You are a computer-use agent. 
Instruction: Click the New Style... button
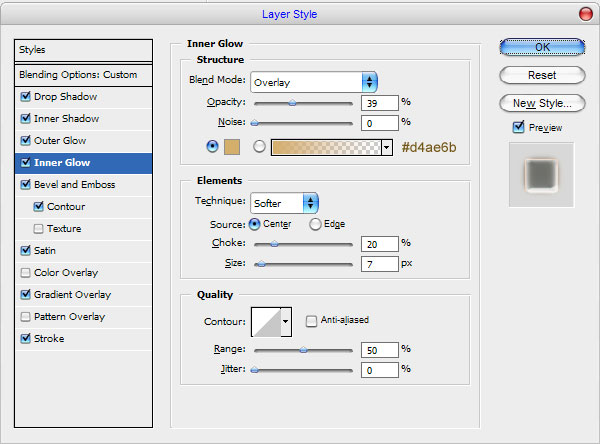pyautogui.click(x=542, y=103)
